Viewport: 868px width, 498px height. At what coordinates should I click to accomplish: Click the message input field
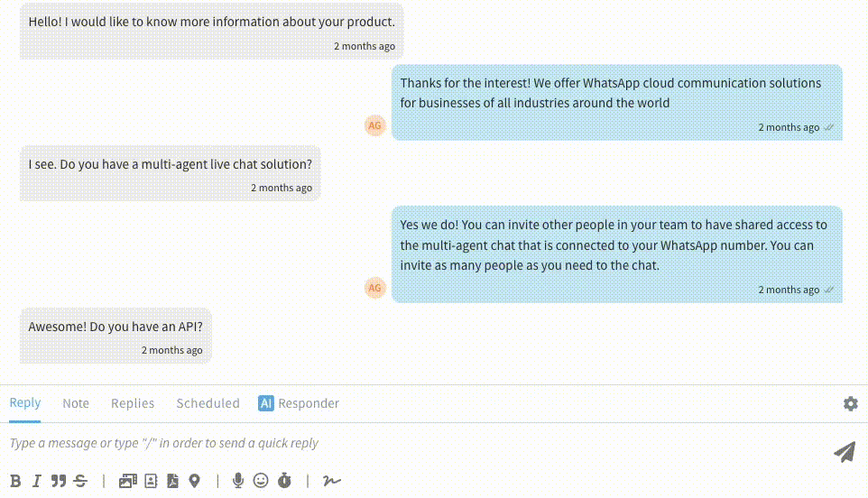tap(406, 443)
